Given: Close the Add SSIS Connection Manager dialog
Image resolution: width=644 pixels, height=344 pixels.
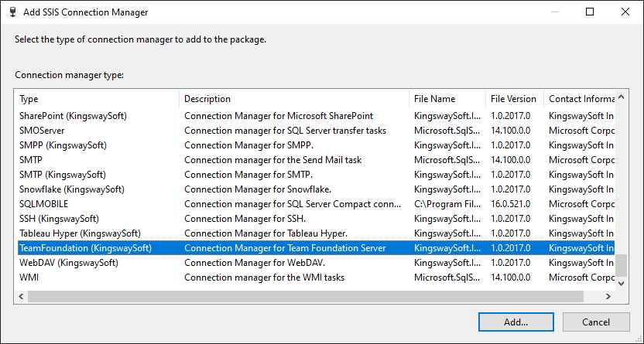Looking at the screenshot, I should pyautogui.click(x=625, y=12).
